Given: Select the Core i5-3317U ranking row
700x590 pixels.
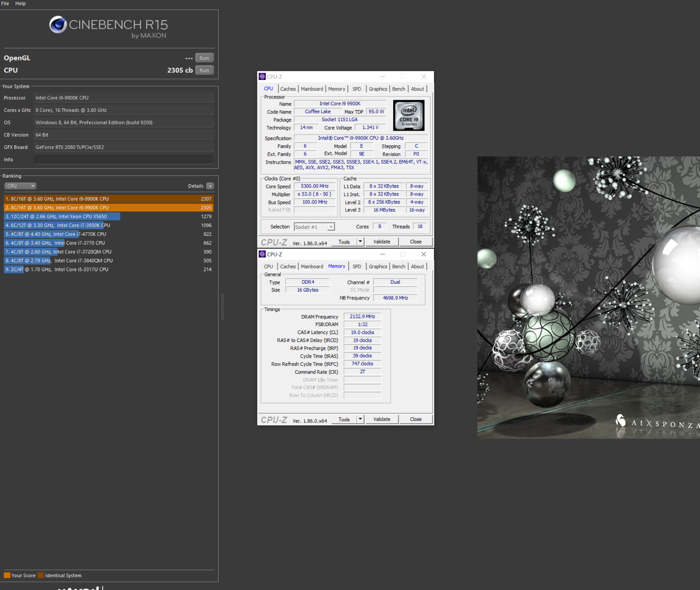Looking at the screenshot, I should coord(108,269).
